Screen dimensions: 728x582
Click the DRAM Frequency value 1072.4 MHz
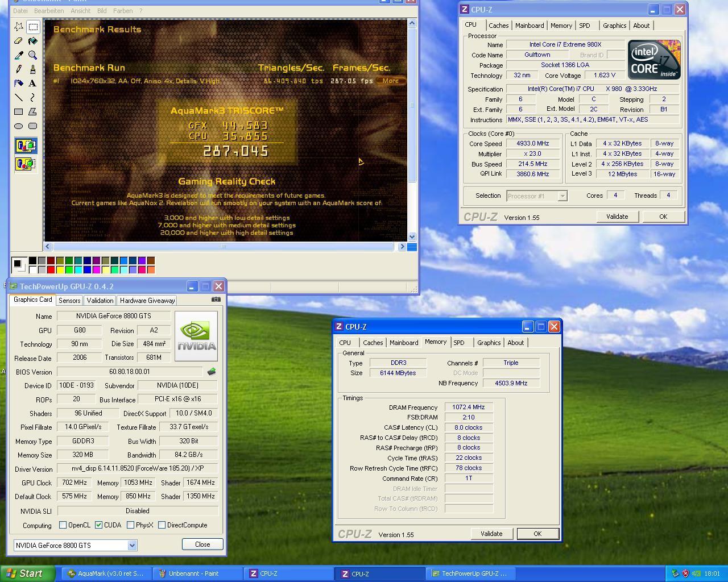click(469, 408)
